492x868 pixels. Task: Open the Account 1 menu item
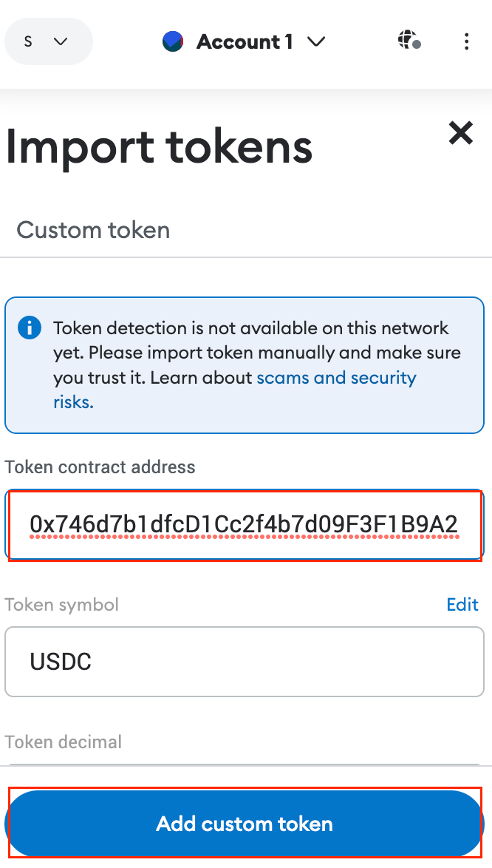point(244,41)
